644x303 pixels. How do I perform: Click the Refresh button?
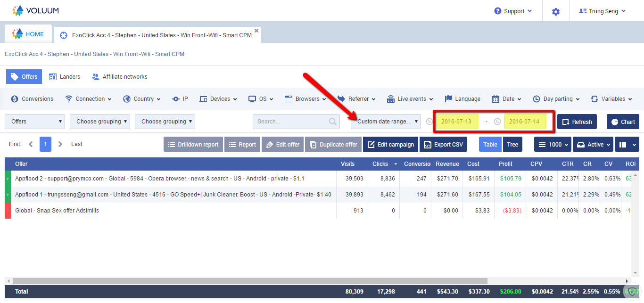click(578, 122)
